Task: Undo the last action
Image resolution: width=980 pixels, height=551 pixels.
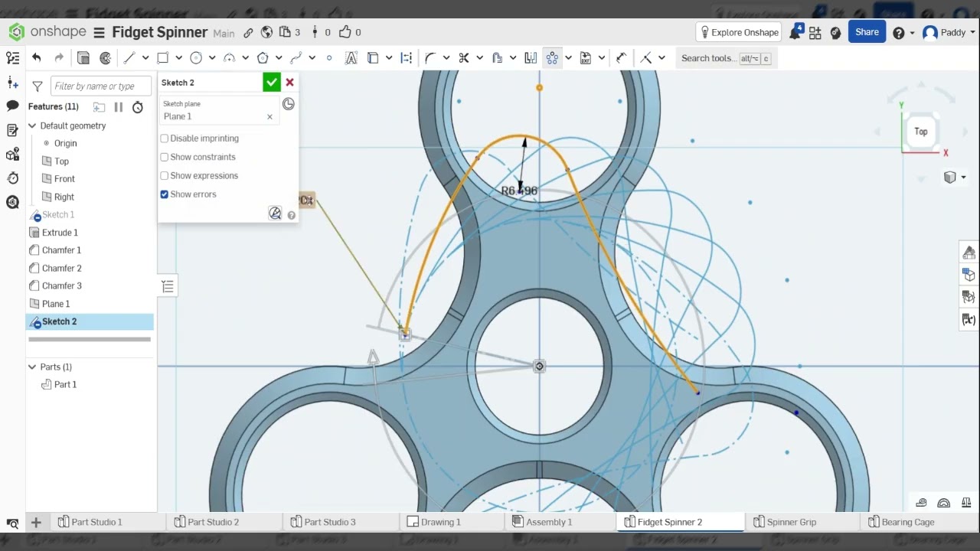Action: 36,58
